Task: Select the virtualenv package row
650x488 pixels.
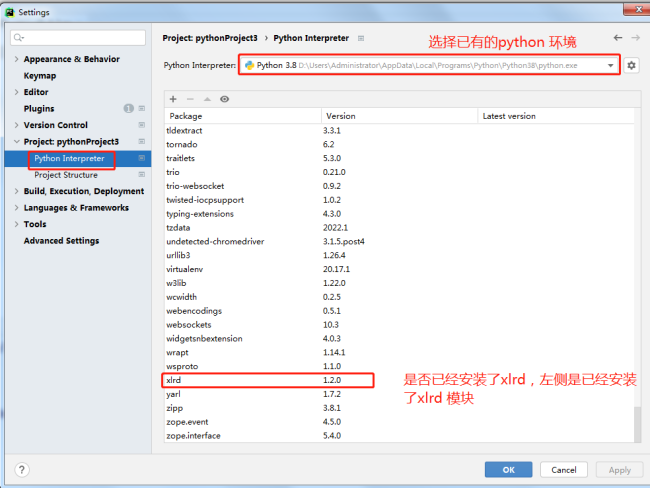Action: 399,269
